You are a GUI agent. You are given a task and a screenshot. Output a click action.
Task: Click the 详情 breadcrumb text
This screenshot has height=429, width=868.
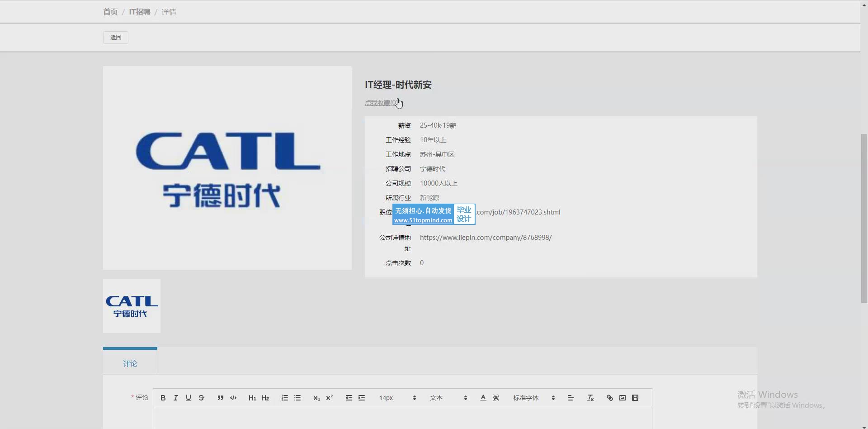coord(169,12)
